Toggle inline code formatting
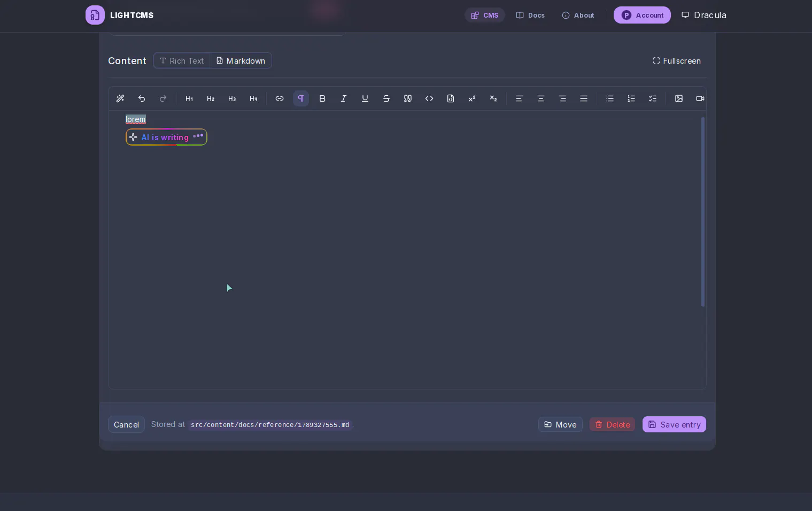Viewport: 812px width, 511px height. [429, 98]
